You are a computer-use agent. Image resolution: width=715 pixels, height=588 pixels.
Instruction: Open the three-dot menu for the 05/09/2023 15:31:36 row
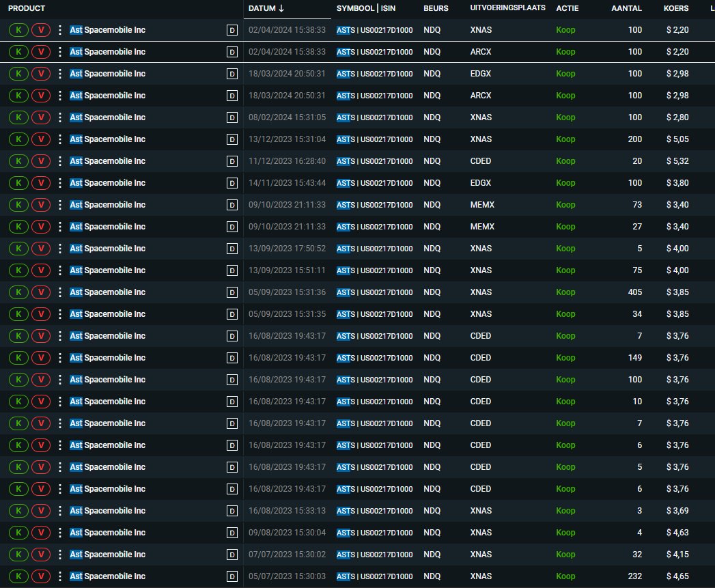click(59, 292)
